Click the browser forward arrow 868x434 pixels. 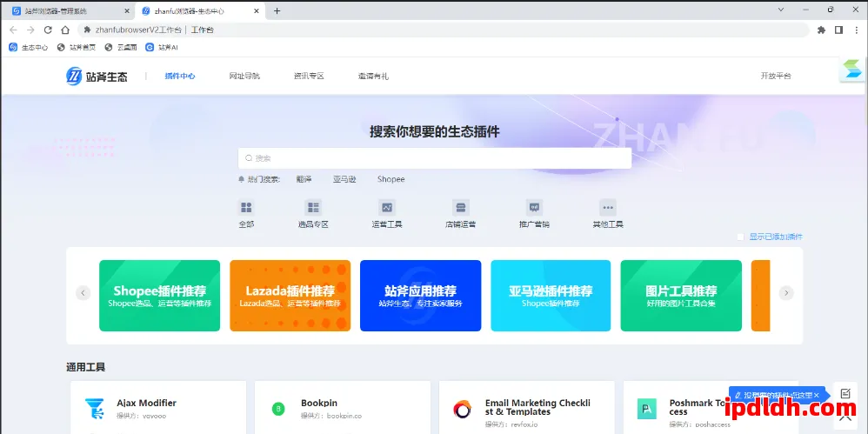pos(30,30)
